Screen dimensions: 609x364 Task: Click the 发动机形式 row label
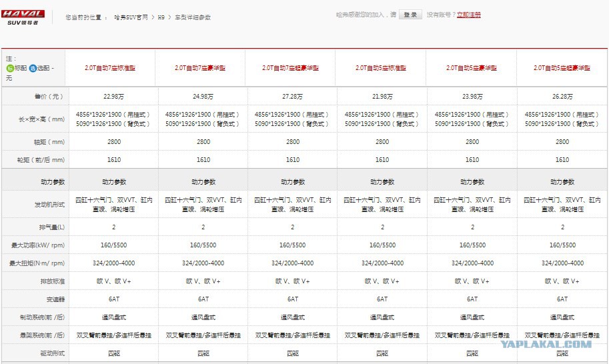pos(49,205)
